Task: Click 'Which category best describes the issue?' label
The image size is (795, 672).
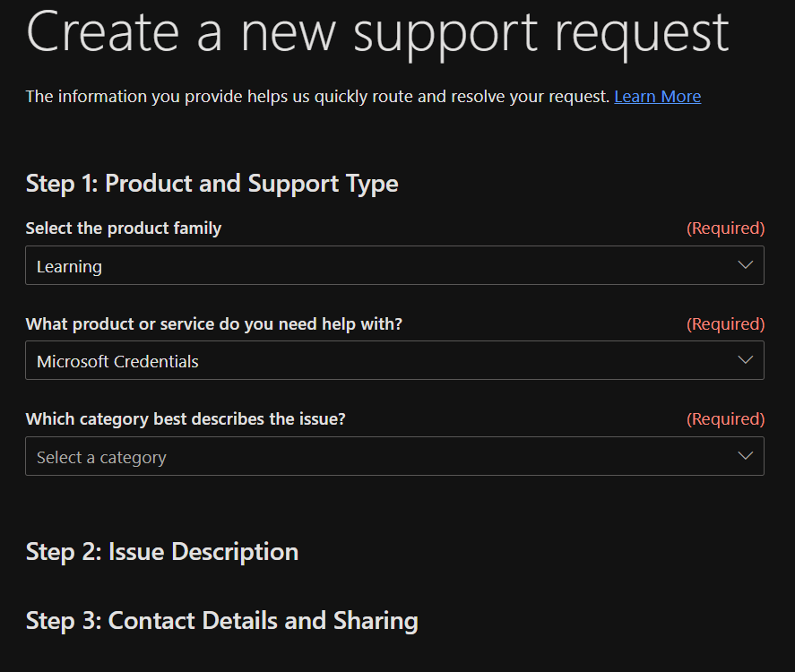Action: [x=186, y=418]
